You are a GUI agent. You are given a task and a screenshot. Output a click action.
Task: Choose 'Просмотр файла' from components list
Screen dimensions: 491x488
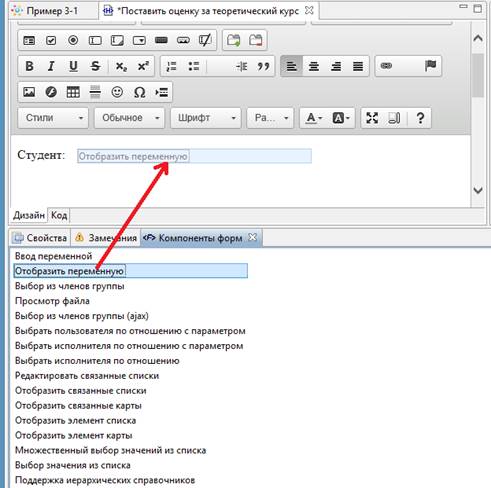point(52,301)
